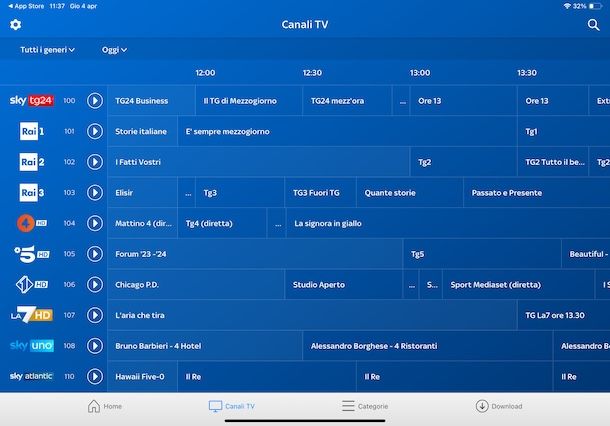Select Sport Mediaset (diretta) programme
This screenshot has width=610, height=426.
pyautogui.click(x=519, y=284)
